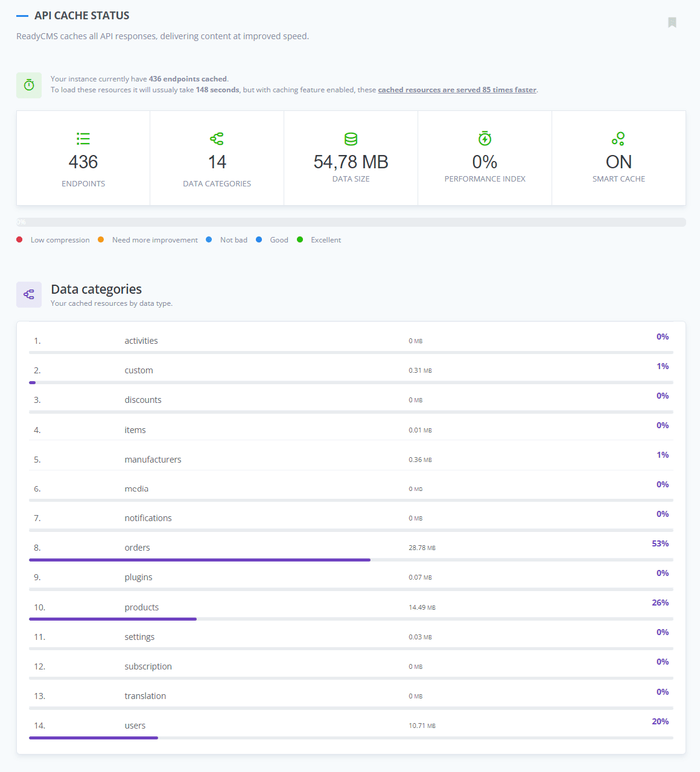The image size is (700, 772).
Task: Click the database icon above 54,78 MB
Action: coord(351,139)
